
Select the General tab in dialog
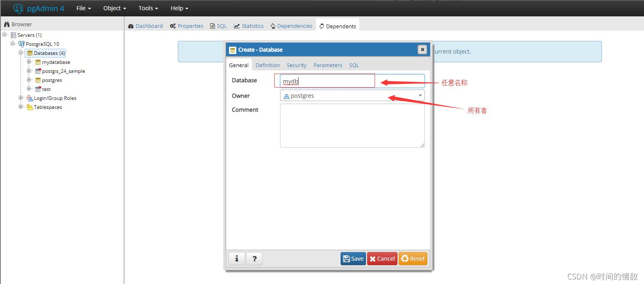click(x=239, y=65)
